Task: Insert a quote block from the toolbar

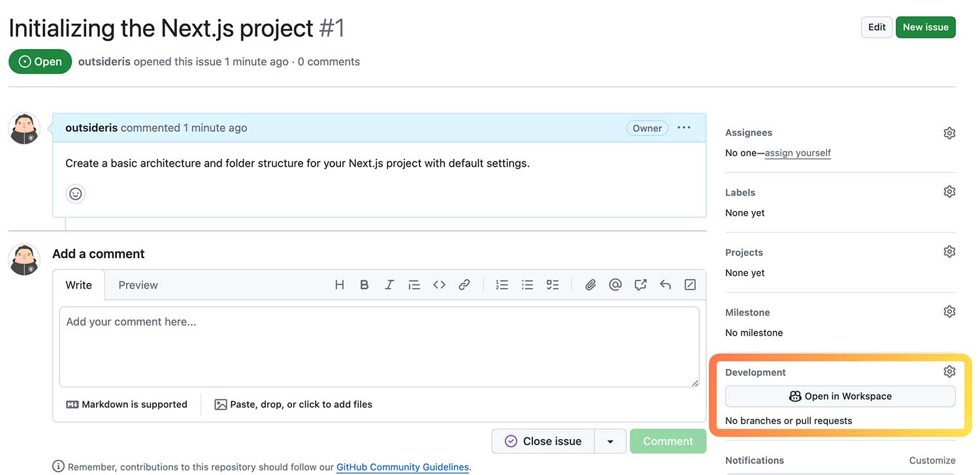Action: click(x=414, y=285)
